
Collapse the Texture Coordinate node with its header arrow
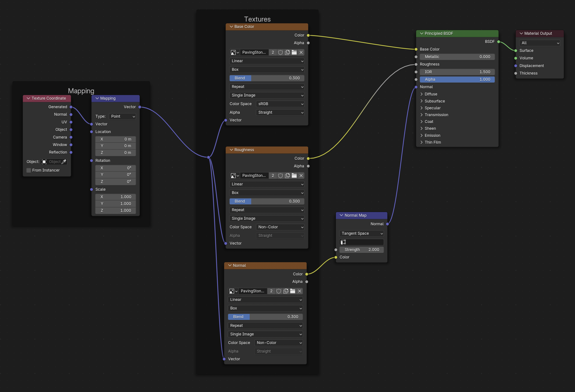(x=28, y=99)
